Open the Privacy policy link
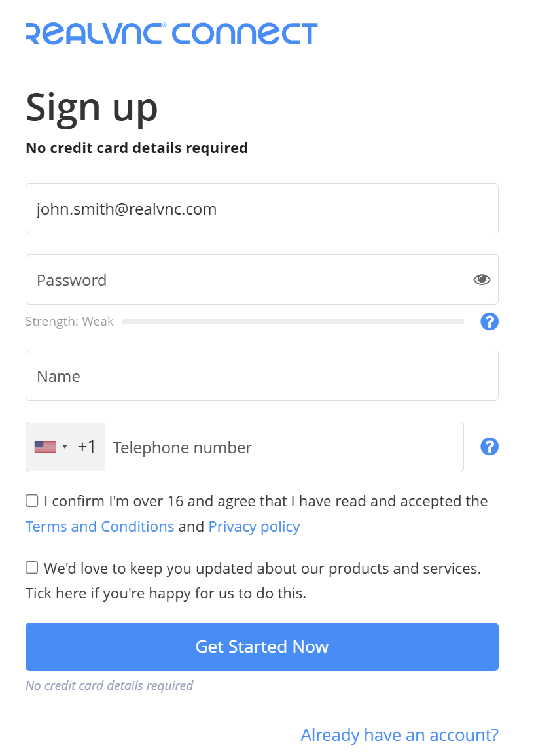This screenshot has height=756, width=534. (254, 527)
